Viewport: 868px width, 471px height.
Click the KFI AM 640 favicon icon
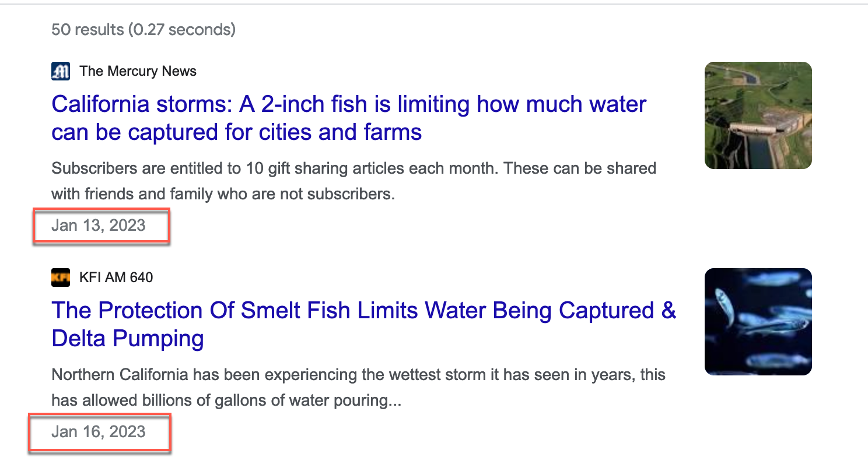point(61,277)
